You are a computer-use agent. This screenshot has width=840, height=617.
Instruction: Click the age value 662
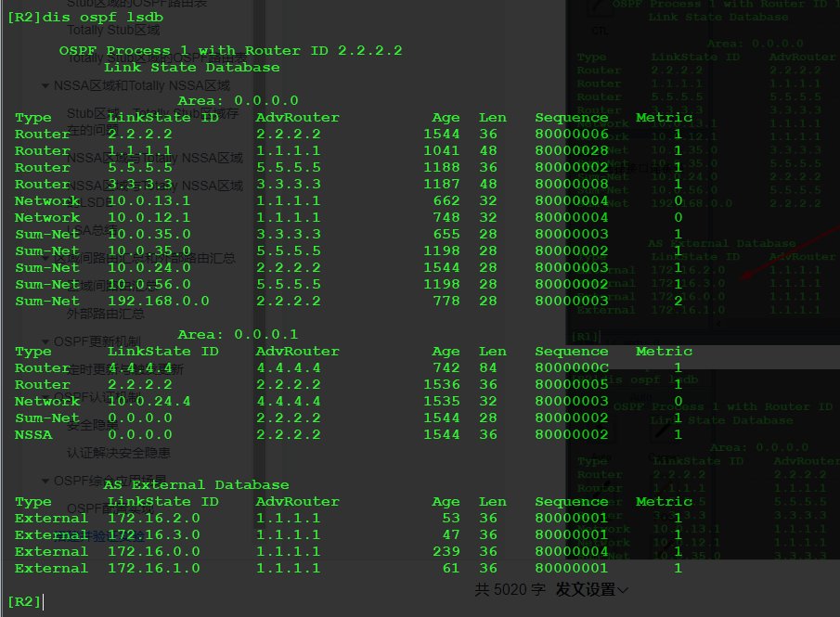coord(446,200)
